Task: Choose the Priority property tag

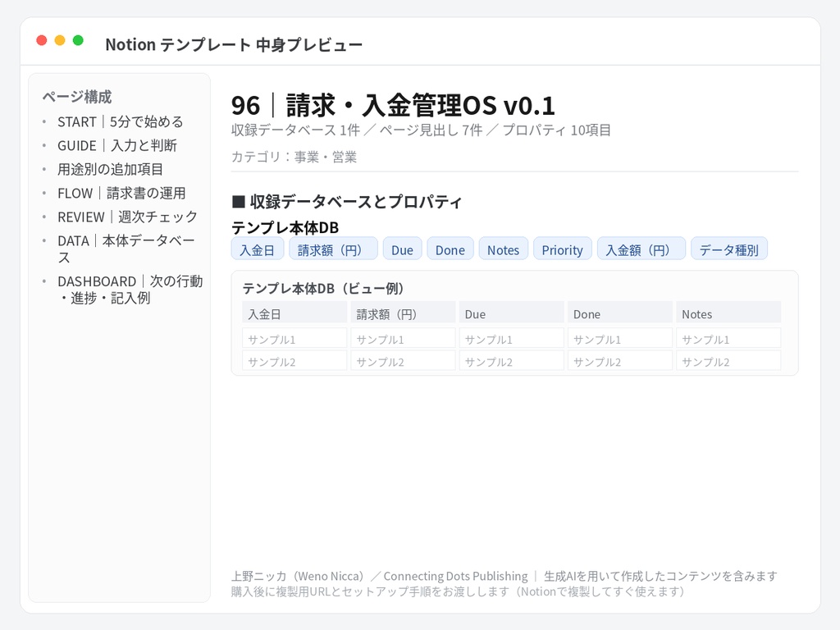Action: [563, 249]
